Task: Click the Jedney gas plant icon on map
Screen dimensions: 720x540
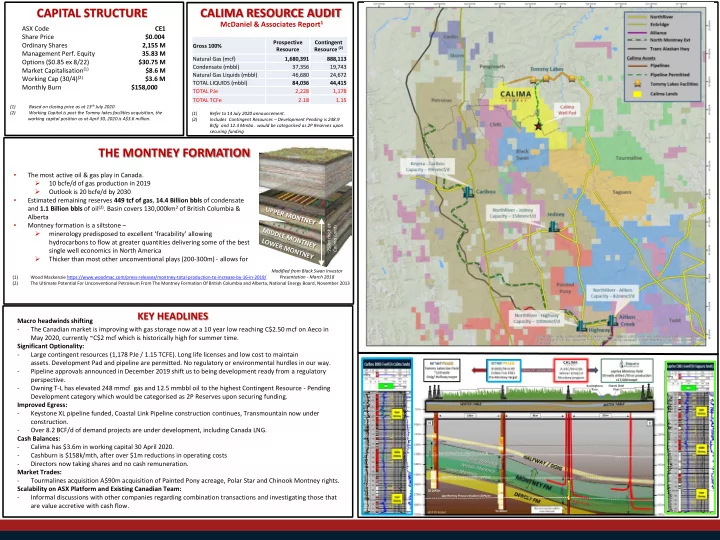Action: pyautogui.click(x=555, y=226)
